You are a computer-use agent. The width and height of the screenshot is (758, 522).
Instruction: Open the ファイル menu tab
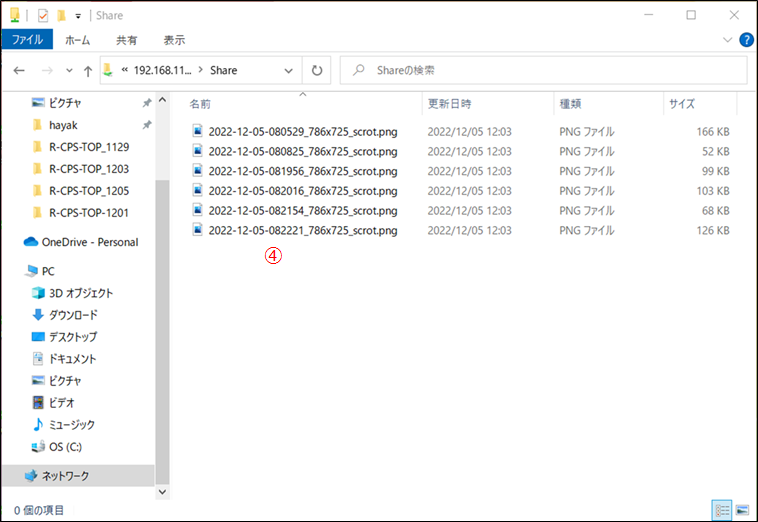point(27,40)
